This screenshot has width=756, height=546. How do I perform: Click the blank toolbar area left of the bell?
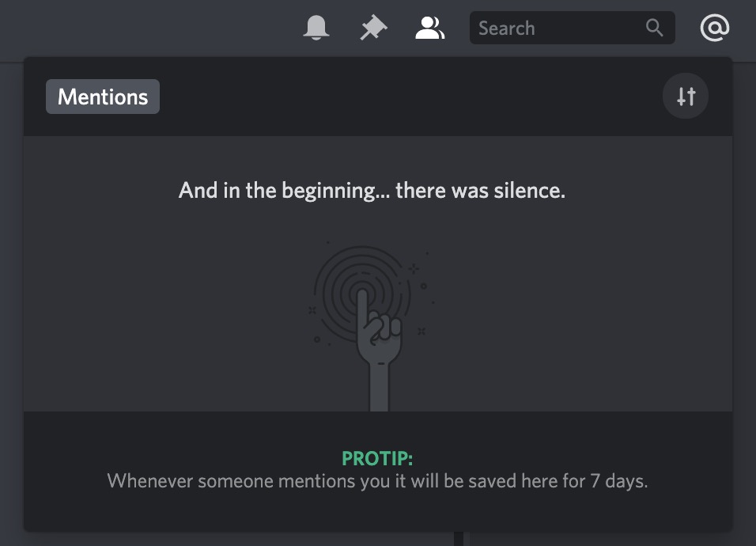158,28
